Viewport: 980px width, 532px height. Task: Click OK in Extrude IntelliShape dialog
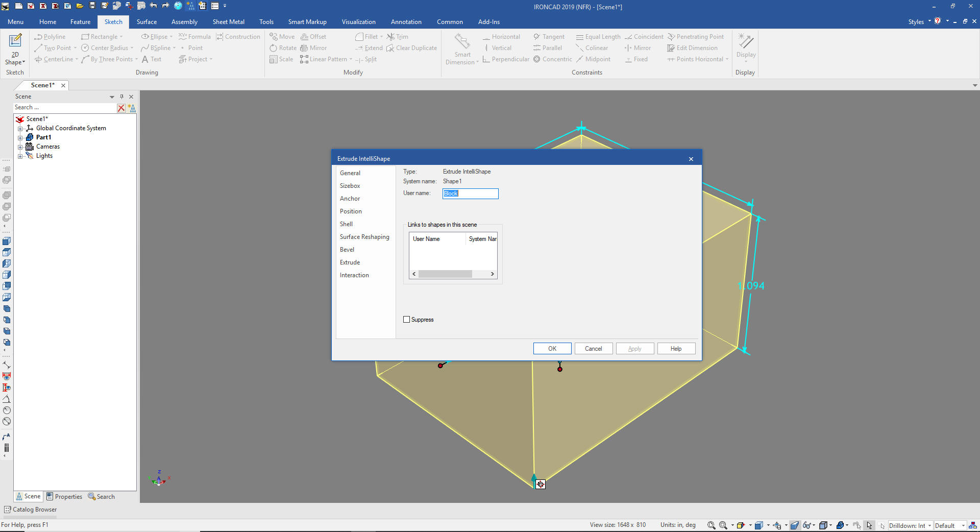pyautogui.click(x=552, y=349)
